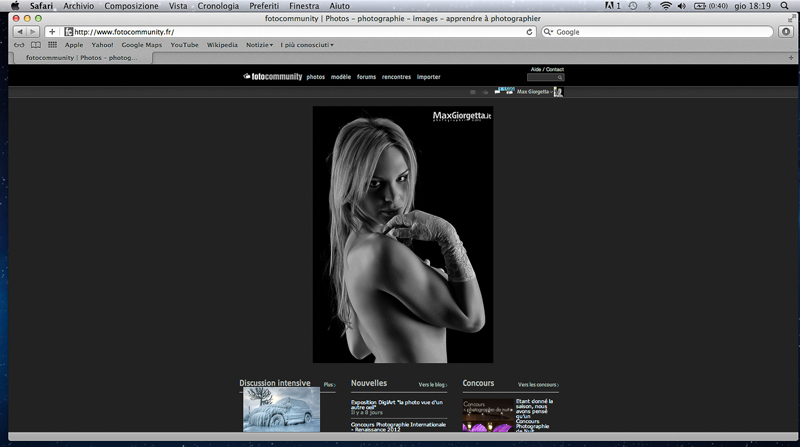Click the importer link
This screenshot has height=447, width=800.
[x=429, y=77]
